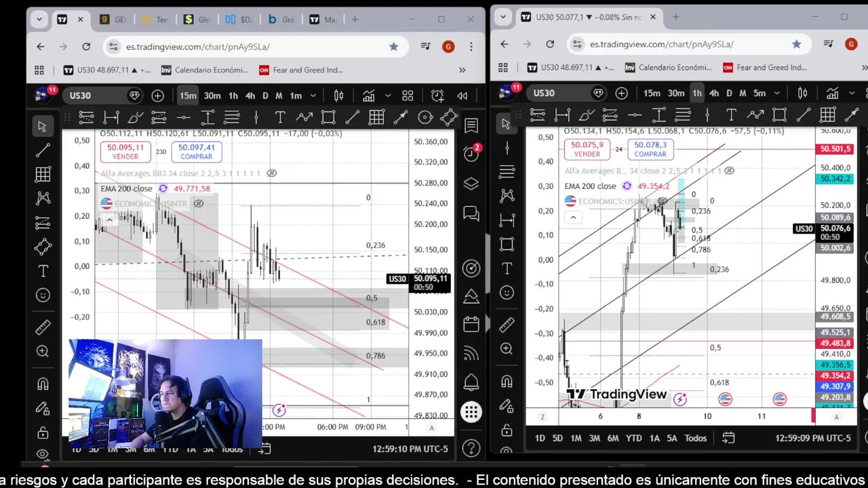Open object tree layers icon in left window
This screenshot has height=488, width=868.
(471, 184)
